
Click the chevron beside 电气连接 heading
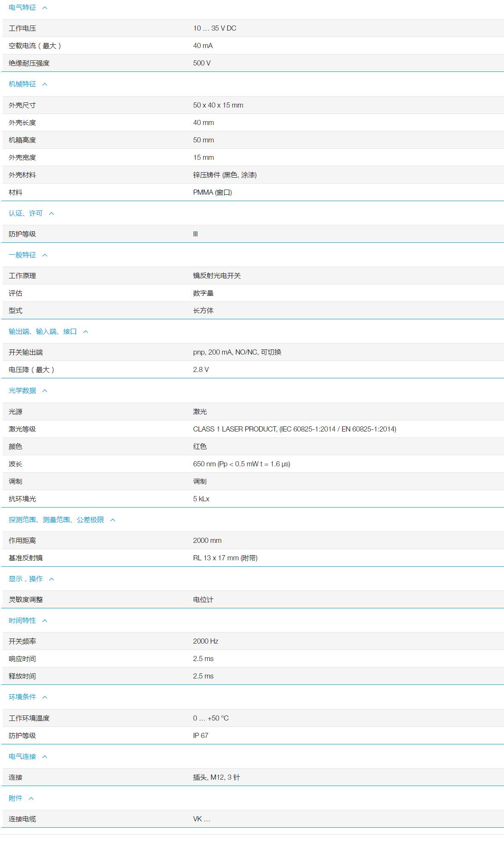[x=45, y=757]
